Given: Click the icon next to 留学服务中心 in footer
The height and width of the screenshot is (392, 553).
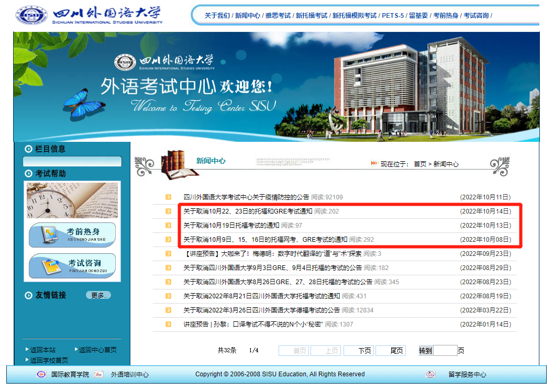Looking at the screenshot, I should tap(430, 374).
